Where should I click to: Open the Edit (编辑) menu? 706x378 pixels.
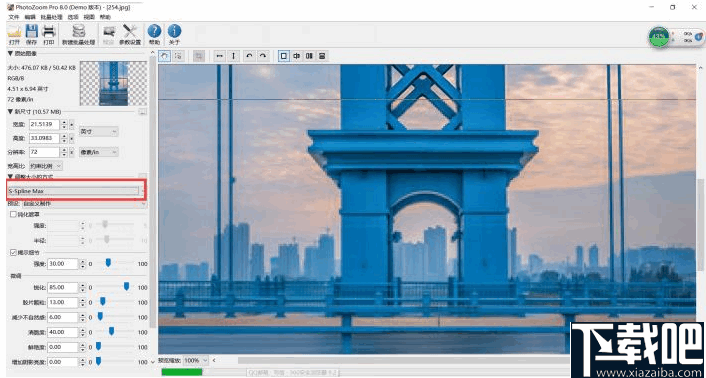coord(30,17)
